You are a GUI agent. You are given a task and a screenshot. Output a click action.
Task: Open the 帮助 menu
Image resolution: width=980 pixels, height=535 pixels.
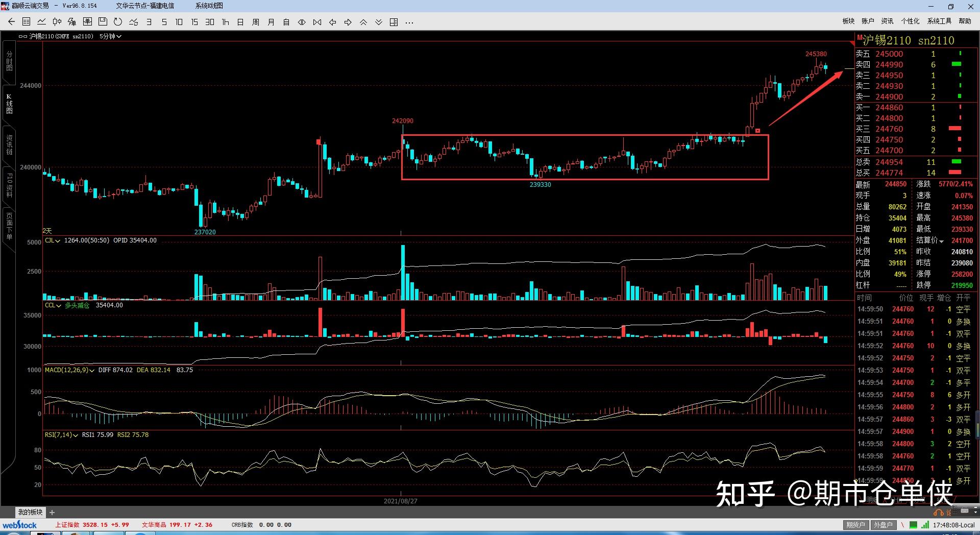pyautogui.click(x=965, y=21)
